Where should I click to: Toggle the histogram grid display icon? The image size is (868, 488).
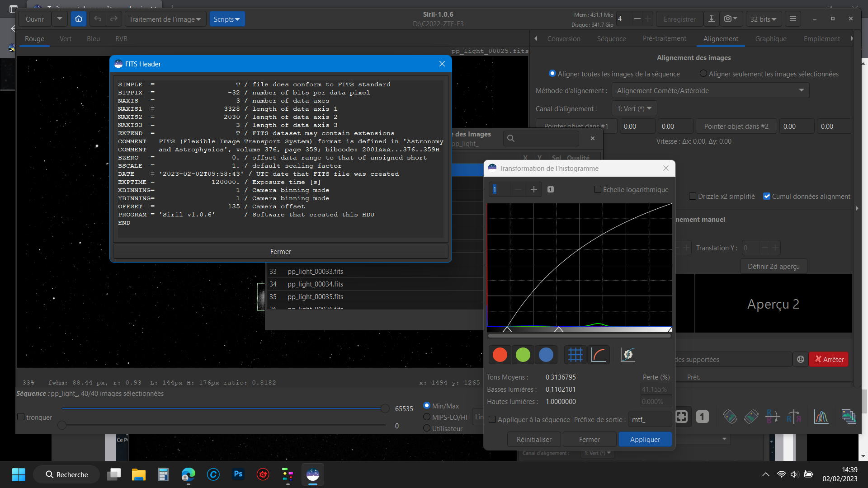(575, 355)
